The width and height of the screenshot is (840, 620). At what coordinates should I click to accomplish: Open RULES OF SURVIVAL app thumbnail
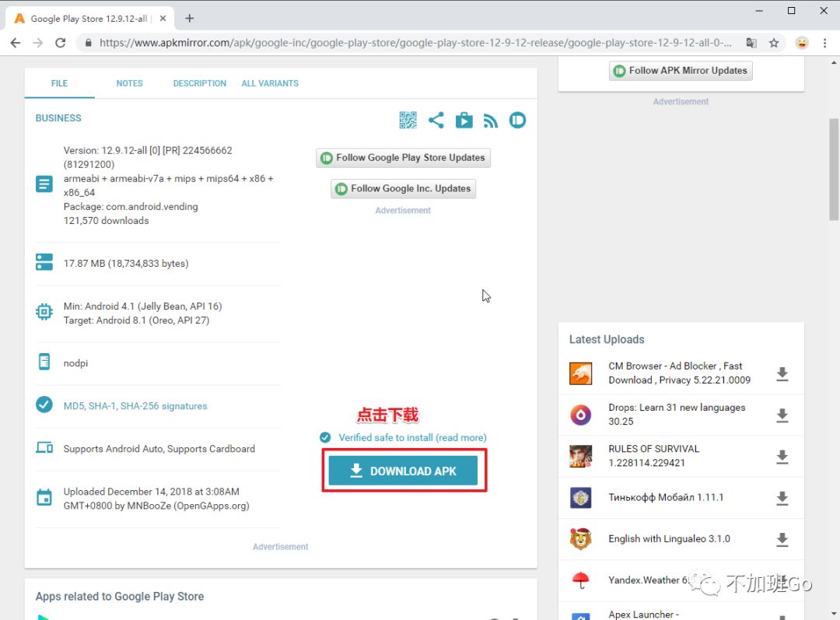coord(581,456)
